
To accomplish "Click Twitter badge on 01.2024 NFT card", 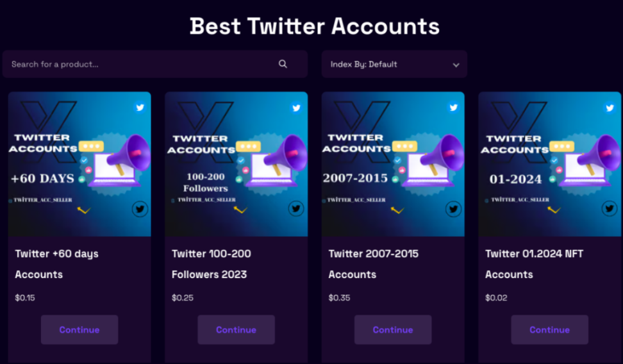I will click(x=610, y=108).
